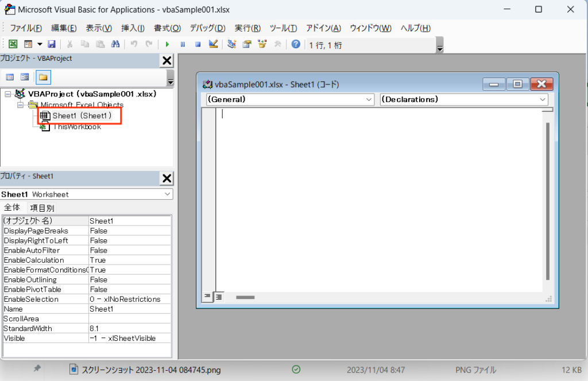Click the Undo arrow icon
The height and width of the screenshot is (381, 588).
tap(134, 44)
